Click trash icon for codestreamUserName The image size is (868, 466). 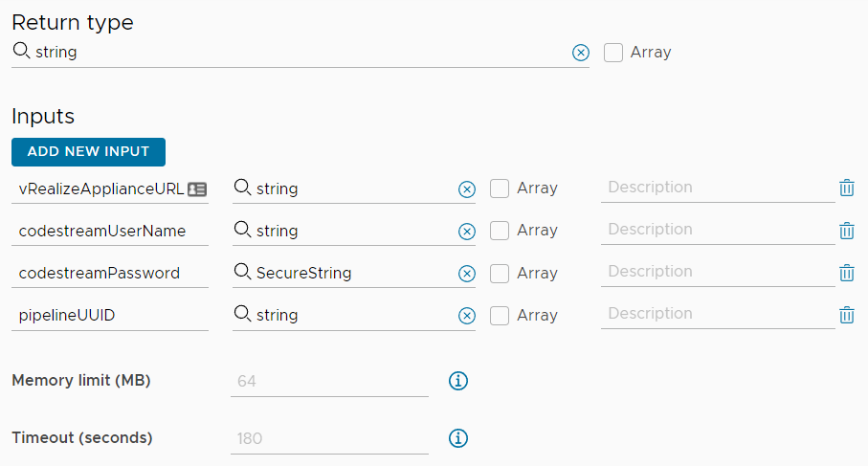tap(846, 231)
